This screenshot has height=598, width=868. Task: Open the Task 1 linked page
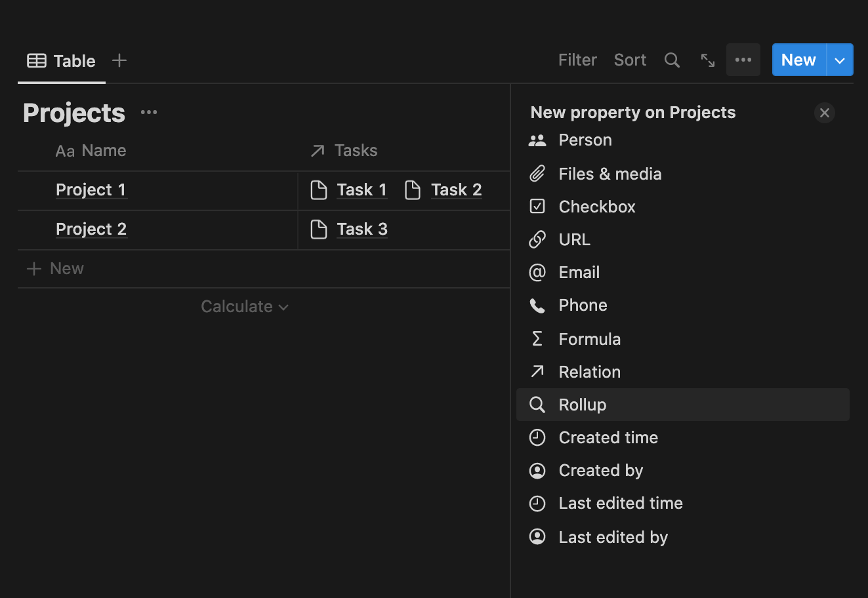362,189
